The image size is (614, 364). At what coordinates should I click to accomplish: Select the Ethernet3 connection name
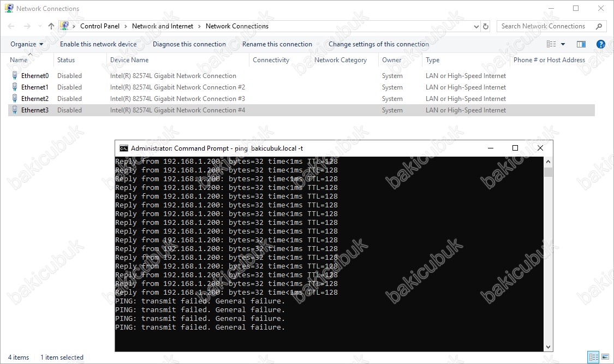[x=35, y=110]
